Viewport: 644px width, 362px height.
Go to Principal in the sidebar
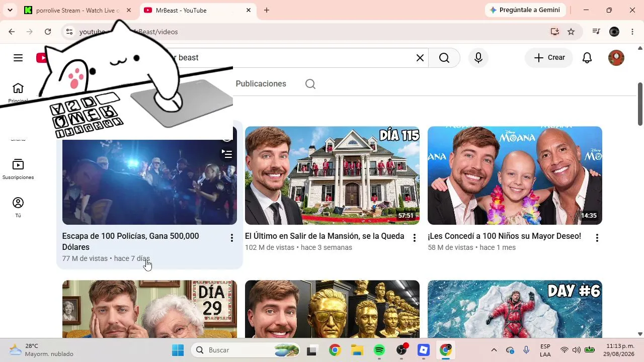point(18,94)
